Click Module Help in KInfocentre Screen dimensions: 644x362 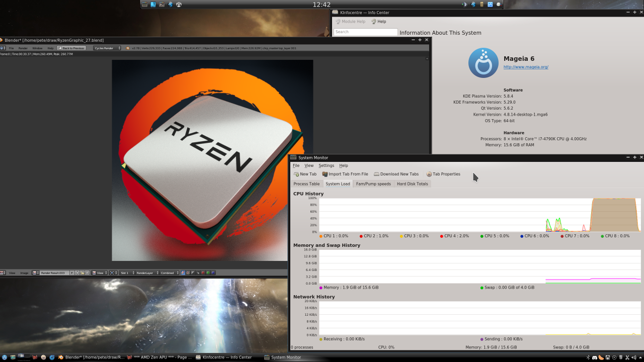350,22
